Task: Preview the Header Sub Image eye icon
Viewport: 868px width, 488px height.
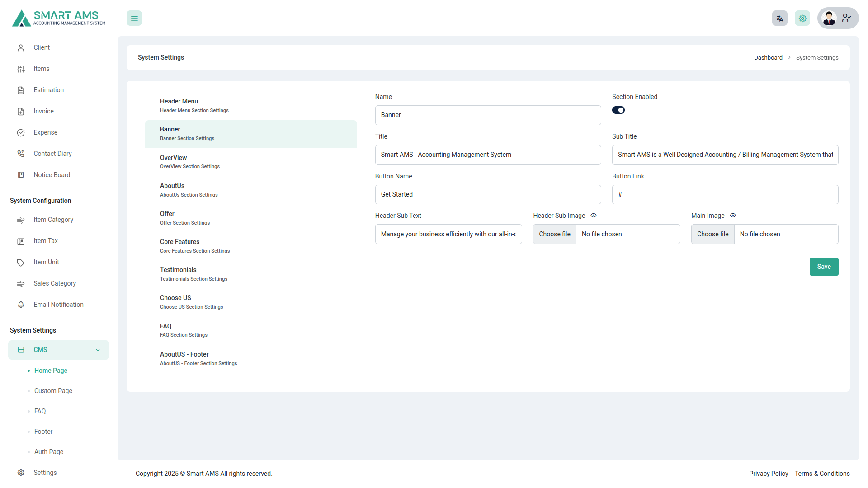Action: tap(594, 216)
